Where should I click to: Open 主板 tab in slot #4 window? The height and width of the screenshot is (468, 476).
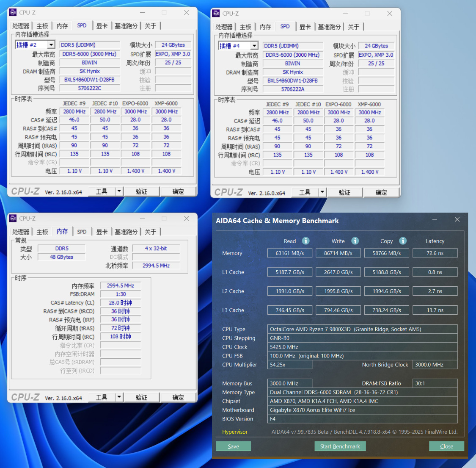click(x=245, y=27)
